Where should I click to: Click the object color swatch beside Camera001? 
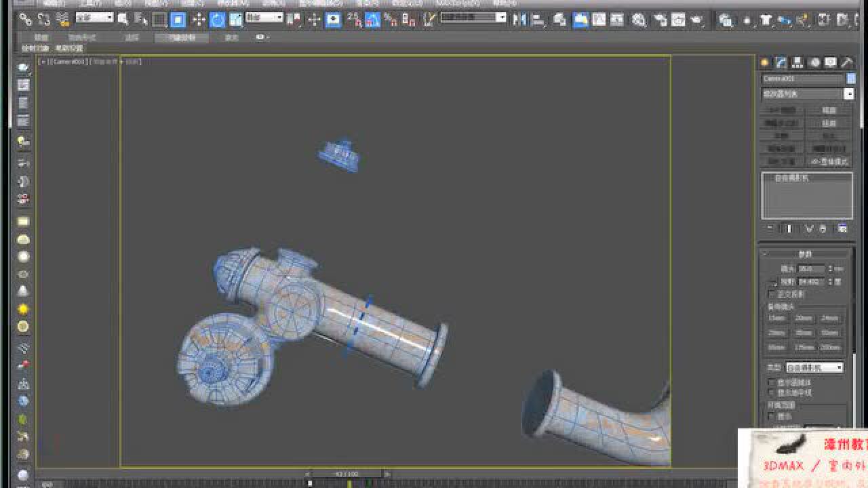coord(851,79)
